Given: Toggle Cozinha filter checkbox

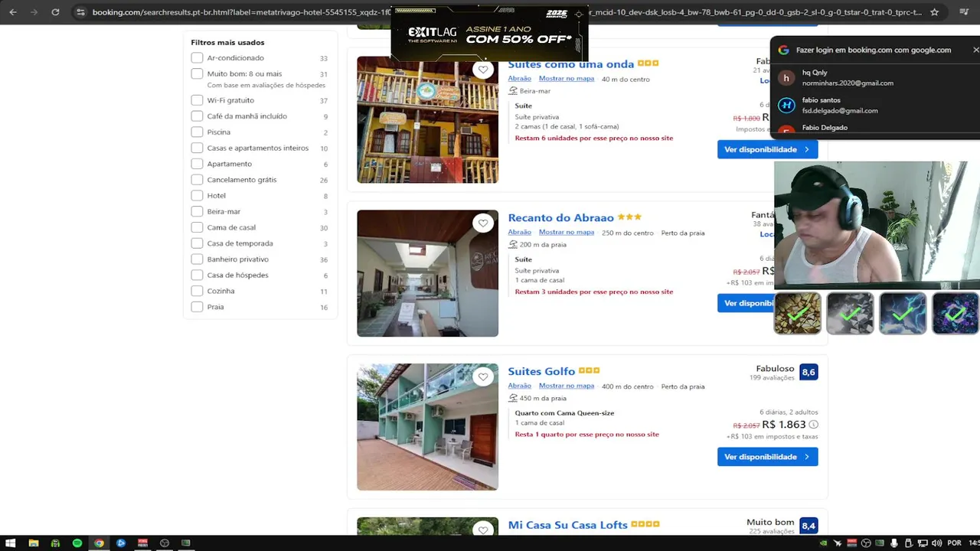Looking at the screenshot, I should click(197, 291).
